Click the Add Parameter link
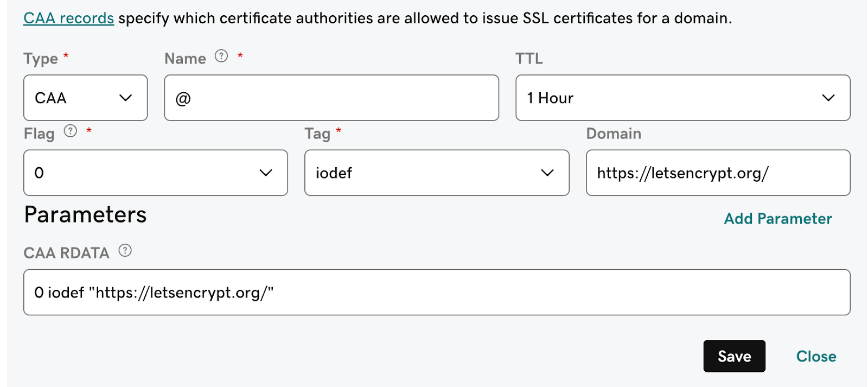The height and width of the screenshot is (387, 868). (x=778, y=218)
